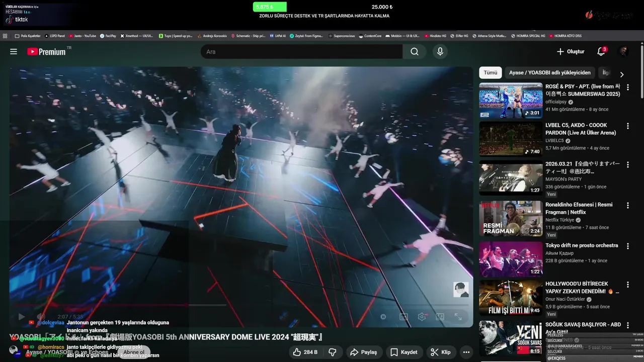Open 2026.03.21 MAYSON's PARTY thumbnail
Screen dimensions: 644x362
(x=511, y=177)
